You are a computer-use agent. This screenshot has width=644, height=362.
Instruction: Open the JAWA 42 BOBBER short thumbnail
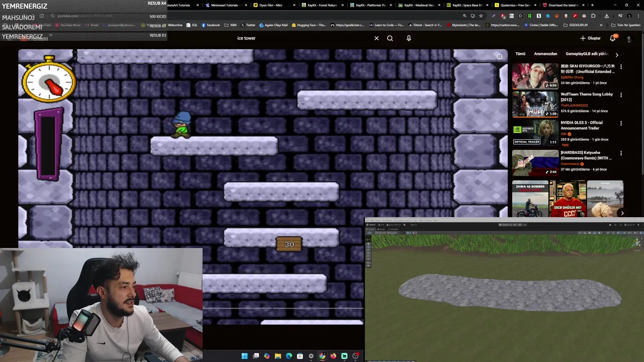(x=530, y=199)
